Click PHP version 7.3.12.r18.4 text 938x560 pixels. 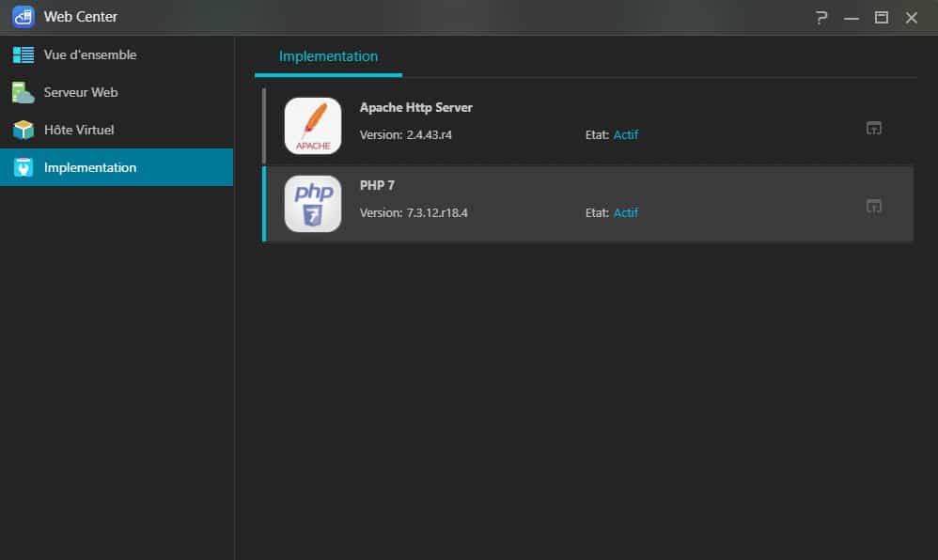414,212
